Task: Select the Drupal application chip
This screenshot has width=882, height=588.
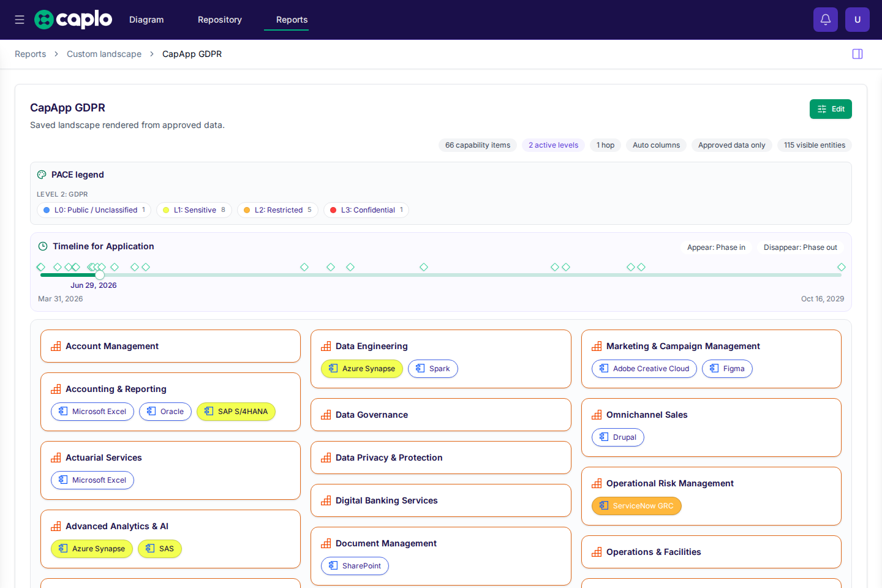Action: 618,437
